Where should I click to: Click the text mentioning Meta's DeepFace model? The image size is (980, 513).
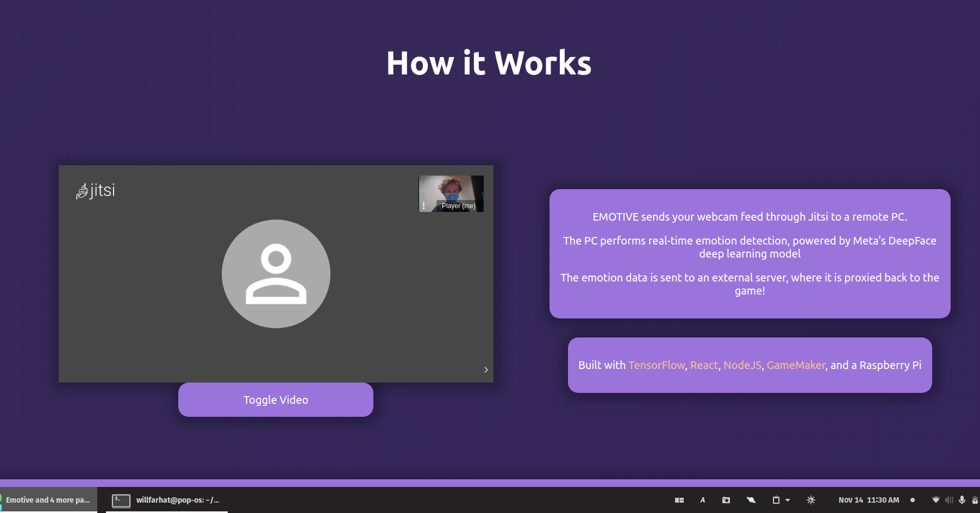click(750, 247)
